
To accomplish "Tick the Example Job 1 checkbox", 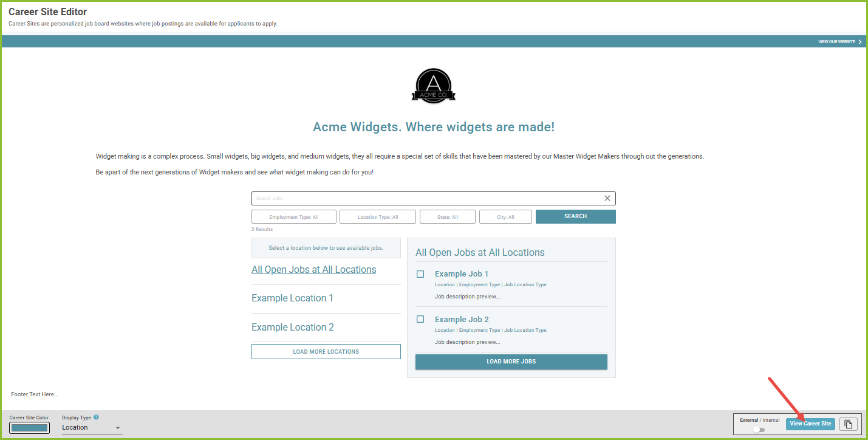I will (420, 274).
